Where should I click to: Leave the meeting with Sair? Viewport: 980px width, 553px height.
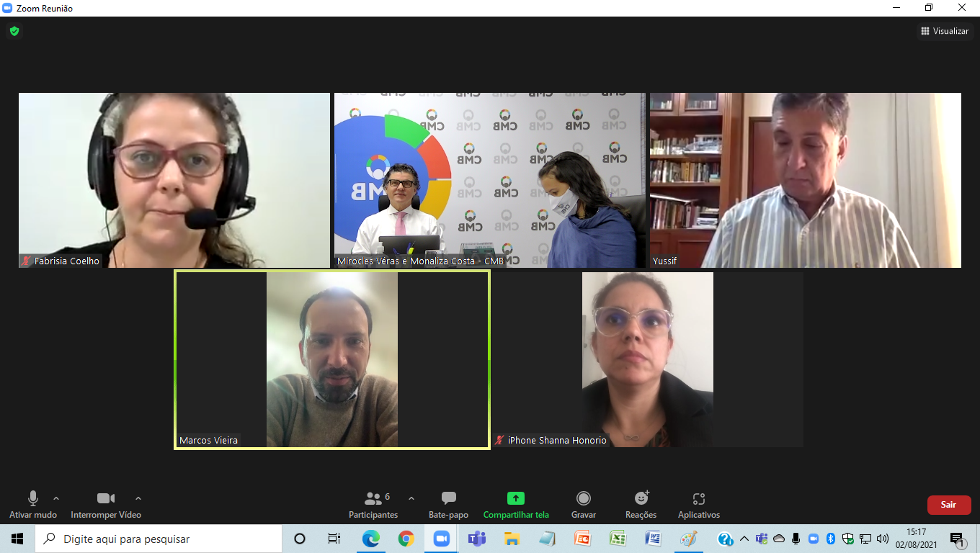coord(949,505)
